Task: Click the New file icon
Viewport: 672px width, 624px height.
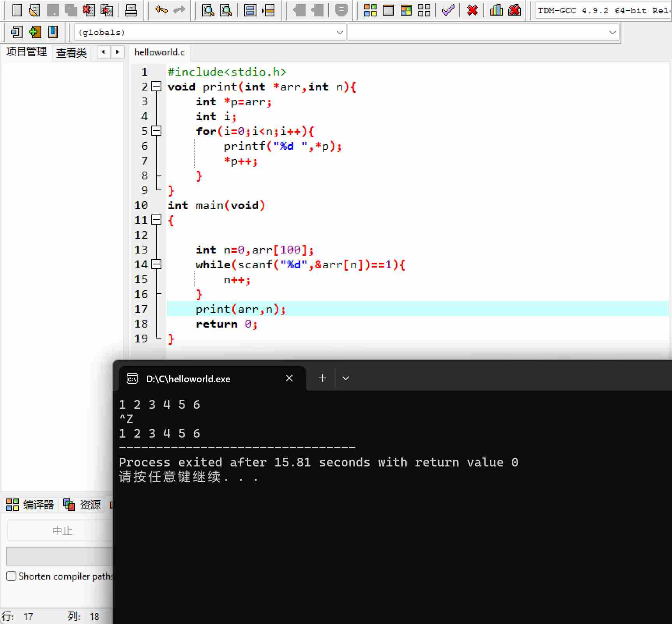Action: tap(17, 10)
